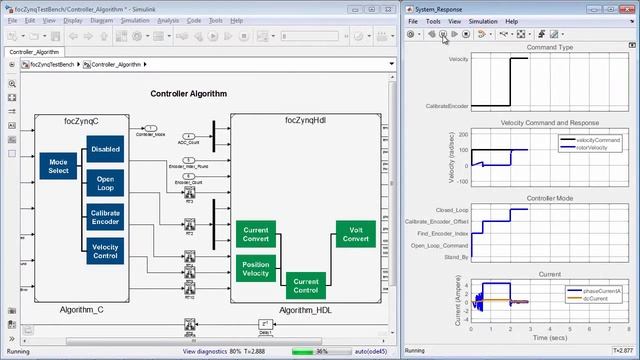Click Highlight Simulink Block icon in scope
640x360 pixels.
(482, 35)
